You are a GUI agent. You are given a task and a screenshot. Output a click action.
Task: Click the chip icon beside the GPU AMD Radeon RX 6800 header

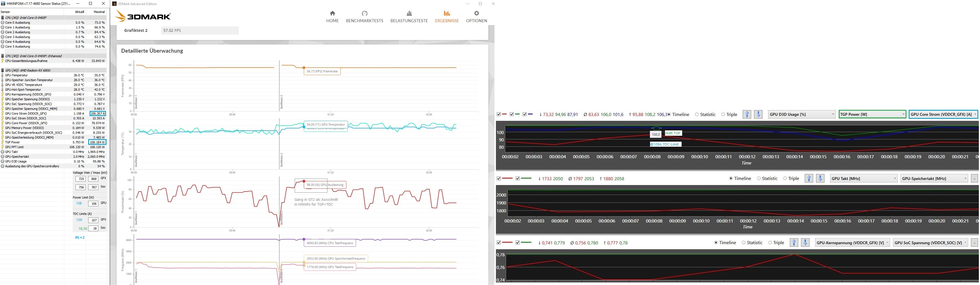(3, 70)
